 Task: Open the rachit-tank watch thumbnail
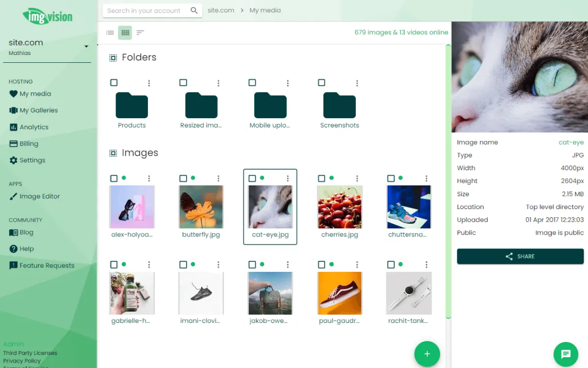pos(409,293)
